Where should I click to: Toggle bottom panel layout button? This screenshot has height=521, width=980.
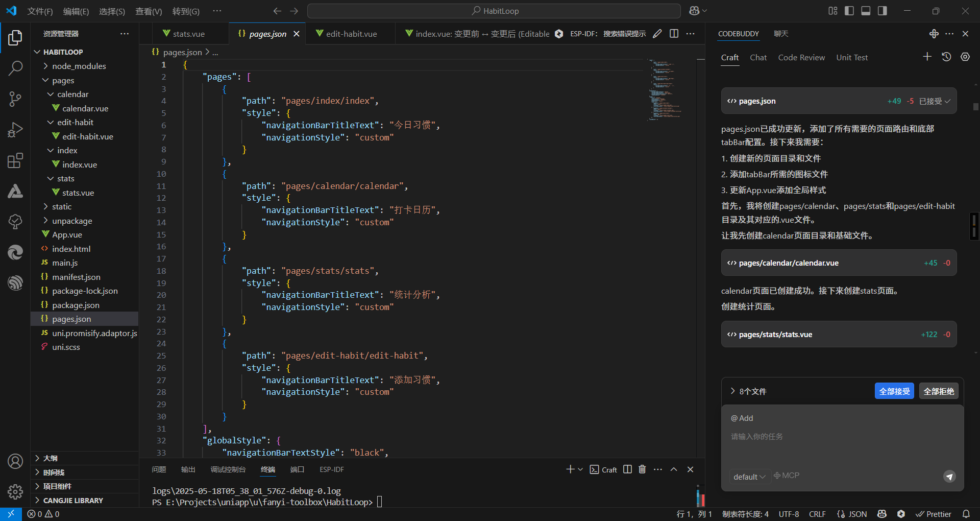(x=866, y=11)
